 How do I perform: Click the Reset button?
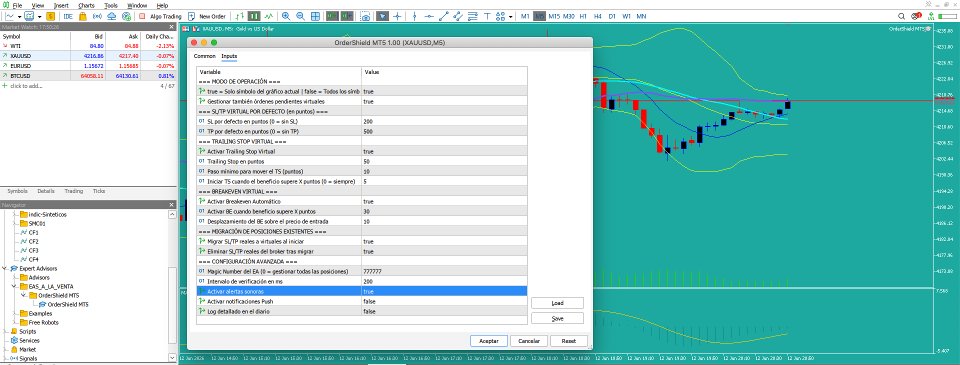[x=569, y=341]
